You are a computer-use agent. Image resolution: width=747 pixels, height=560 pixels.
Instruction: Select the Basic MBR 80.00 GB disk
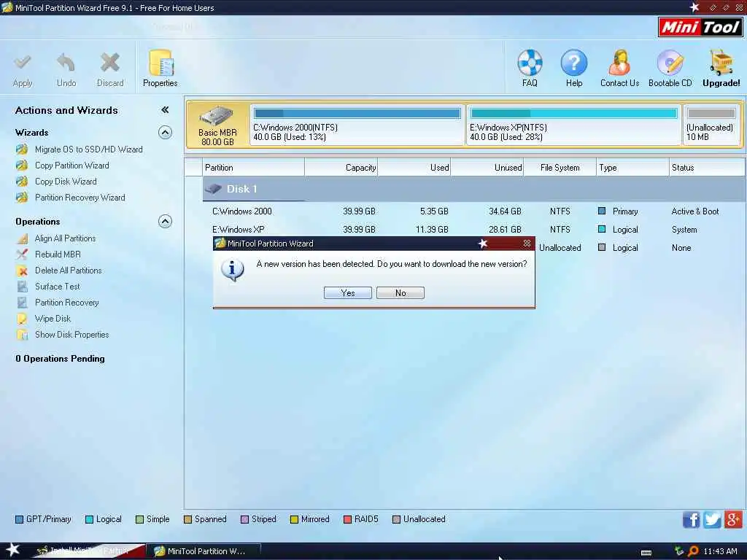coord(217,125)
